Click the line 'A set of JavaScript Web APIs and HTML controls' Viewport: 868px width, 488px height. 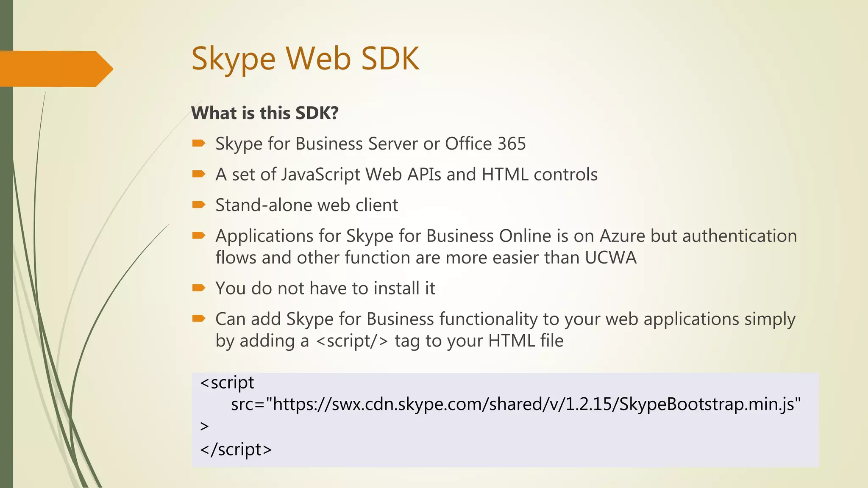(x=406, y=175)
